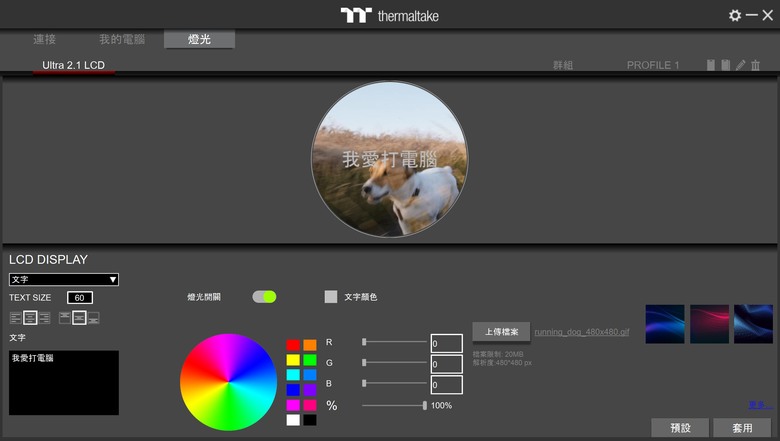Expand the 文字 display mode dropdown
Image resolution: width=780 pixels, height=441 pixels.
(x=64, y=279)
